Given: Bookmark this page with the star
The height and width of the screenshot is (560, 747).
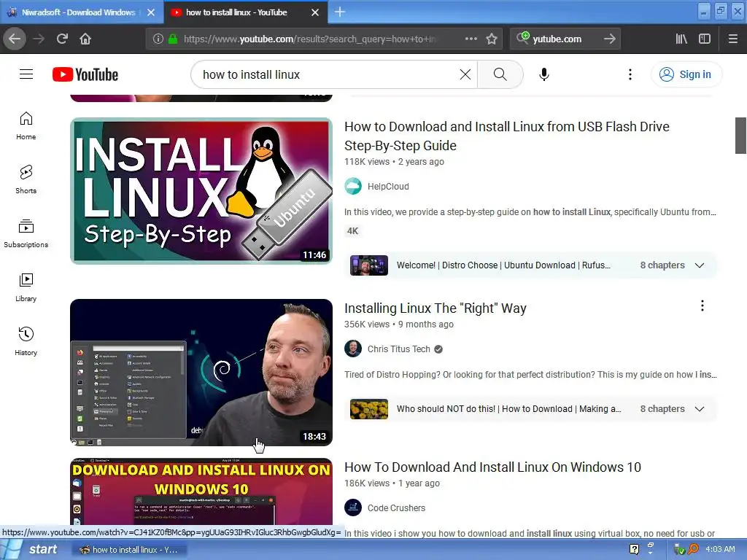Looking at the screenshot, I should point(492,39).
